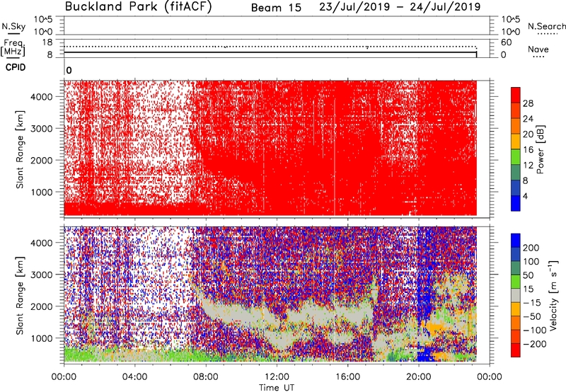Click the 50 label on velocity colorbar

pyautogui.click(x=528, y=275)
